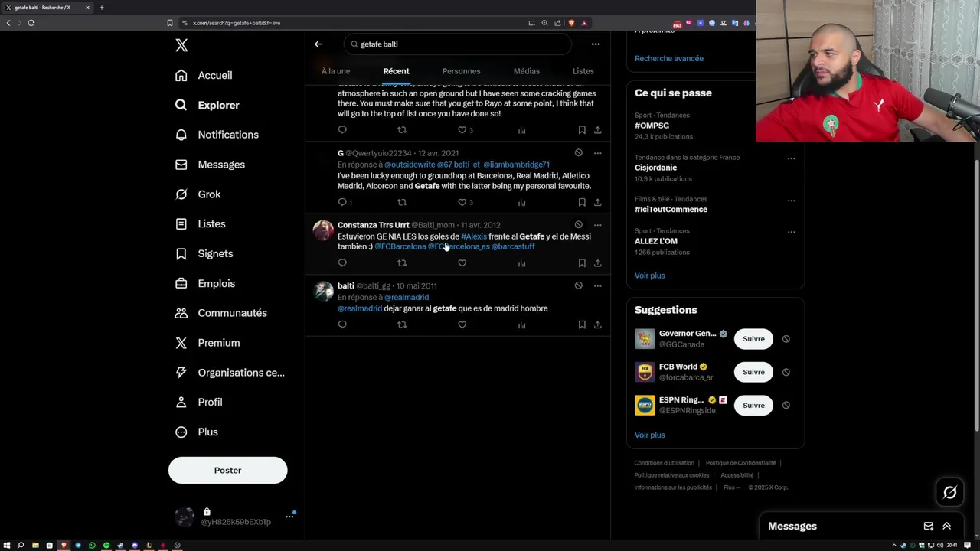Viewport: 980px width, 551px height.
Task: Retweet the balti @realmadrid tweet
Action: tap(402, 324)
